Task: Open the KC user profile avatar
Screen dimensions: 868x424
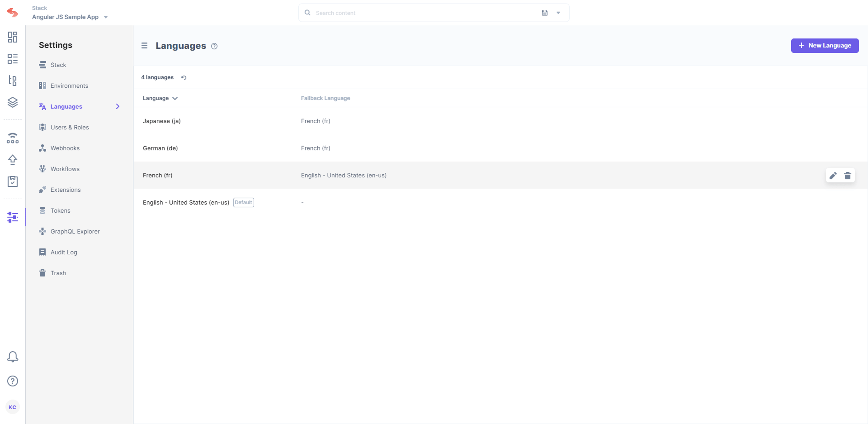Action: (12, 407)
